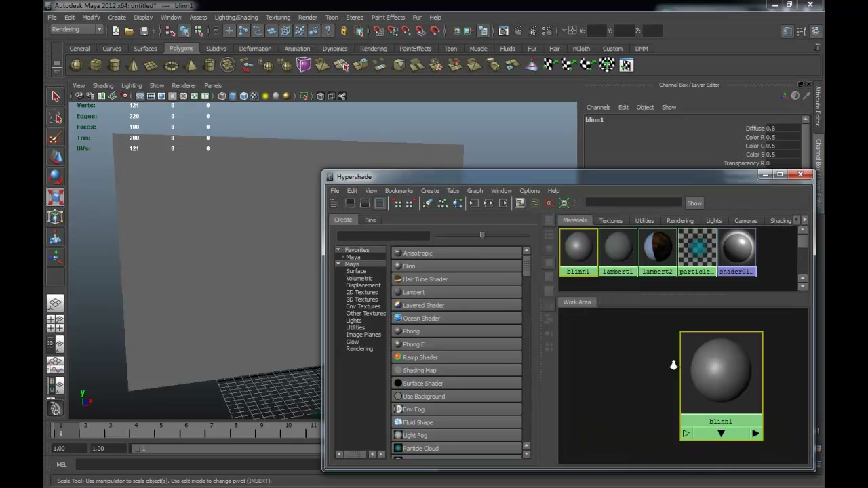Select Lights in the Create tree
The width and height of the screenshot is (868, 488).
[354, 321]
